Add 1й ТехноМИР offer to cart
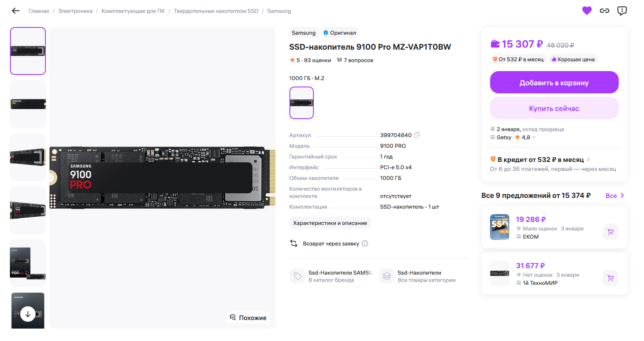 [x=611, y=278]
